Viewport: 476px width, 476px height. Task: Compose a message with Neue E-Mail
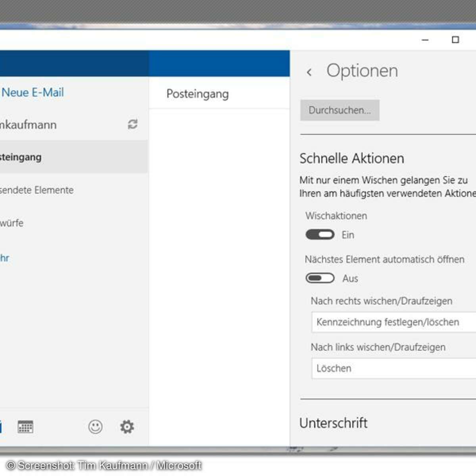(x=33, y=92)
